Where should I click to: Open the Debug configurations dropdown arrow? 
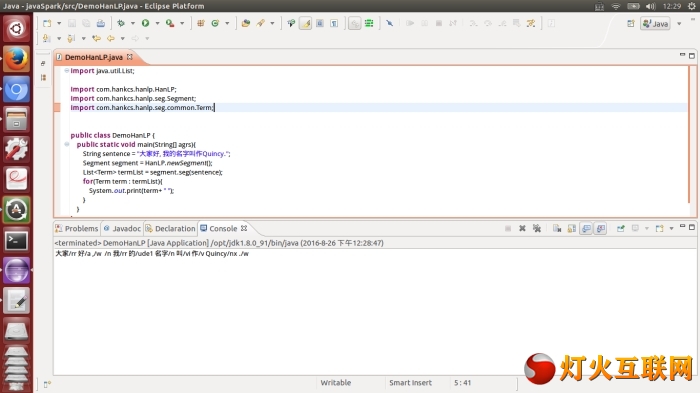pyautogui.click(x=133, y=23)
